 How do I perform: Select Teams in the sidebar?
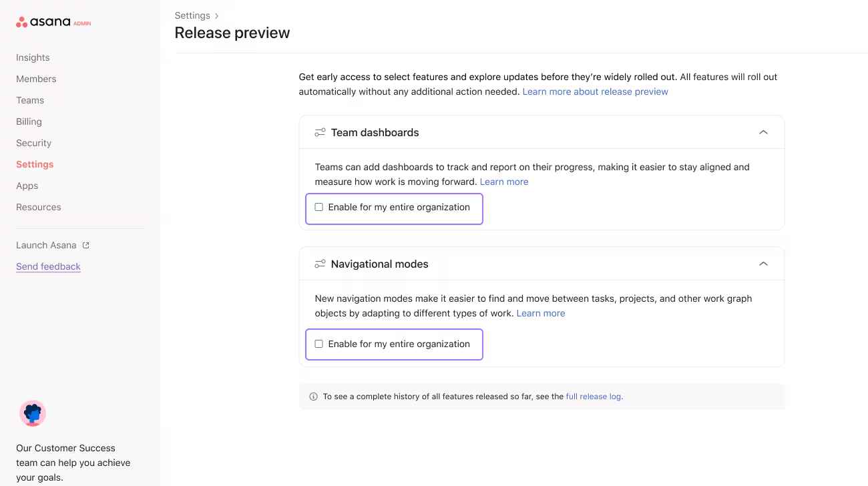click(x=30, y=100)
